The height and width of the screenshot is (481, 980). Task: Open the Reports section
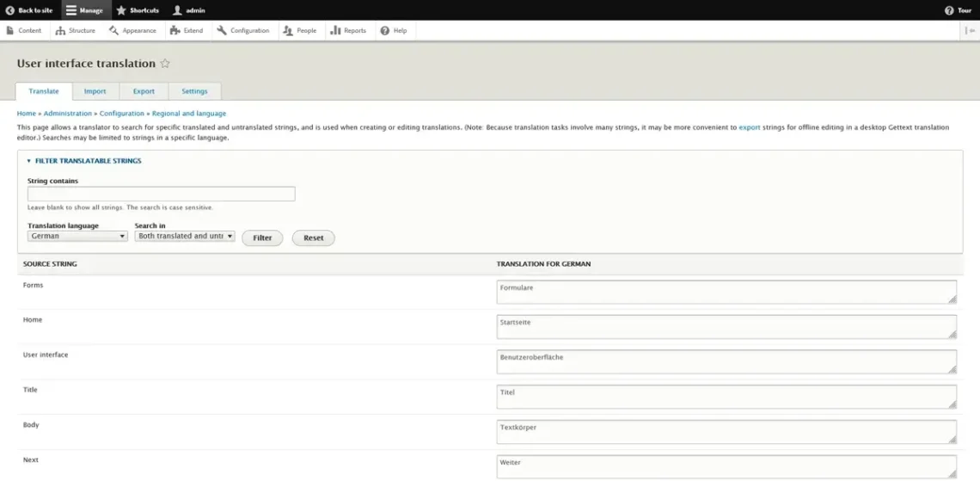click(x=348, y=31)
